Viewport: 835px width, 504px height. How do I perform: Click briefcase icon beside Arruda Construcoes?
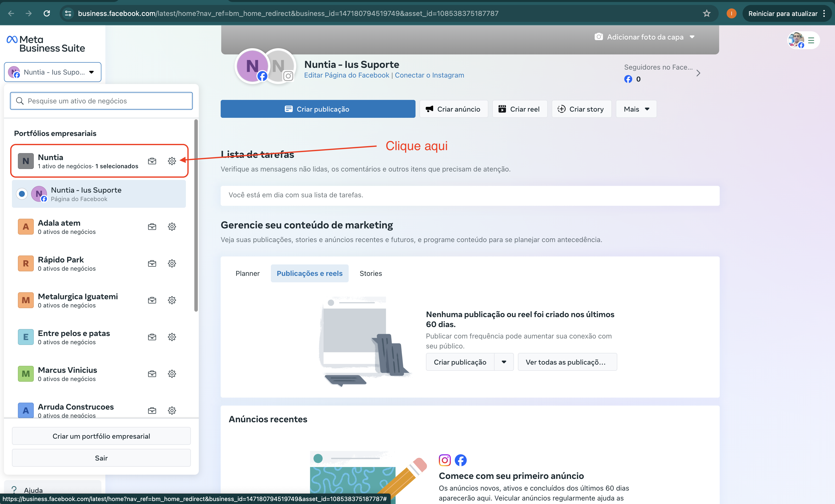click(x=152, y=411)
